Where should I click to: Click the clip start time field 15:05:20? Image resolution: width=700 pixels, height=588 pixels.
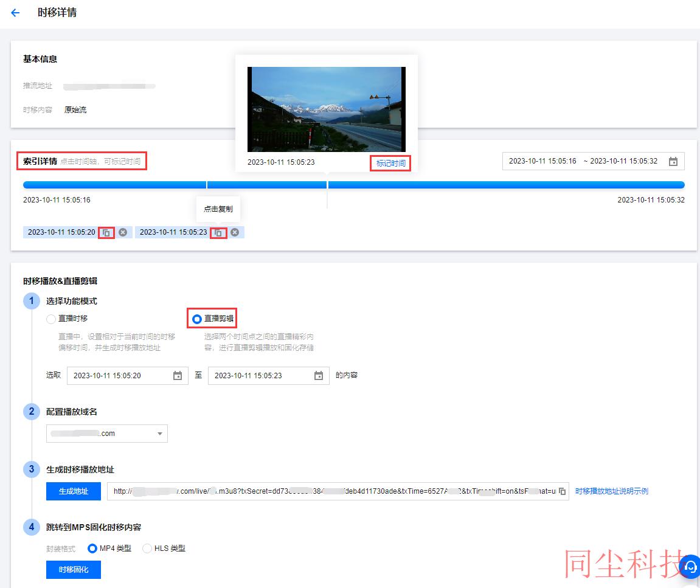click(128, 375)
